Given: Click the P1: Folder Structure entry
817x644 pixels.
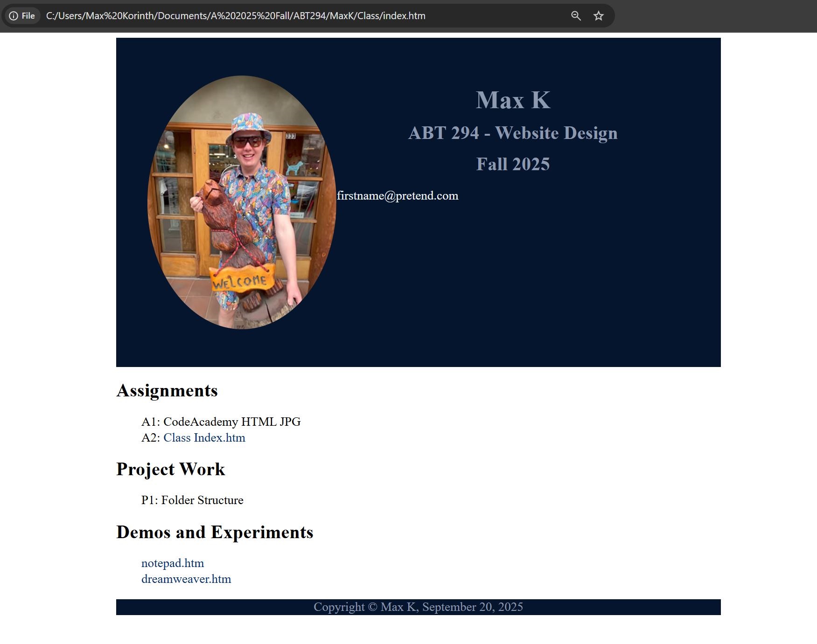Looking at the screenshot, I should pos(192,500).
